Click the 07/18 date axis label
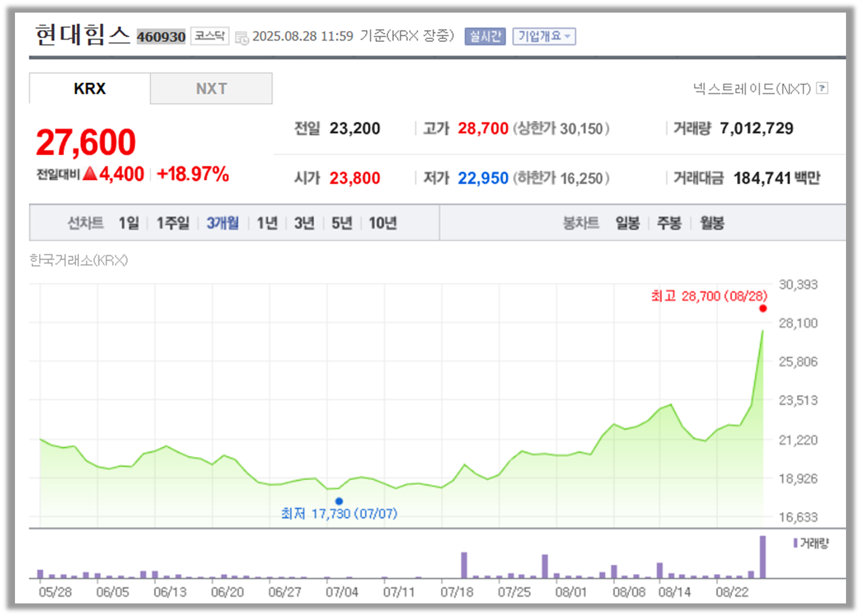This screenshot has width=861, height=616. click(457, 592)
